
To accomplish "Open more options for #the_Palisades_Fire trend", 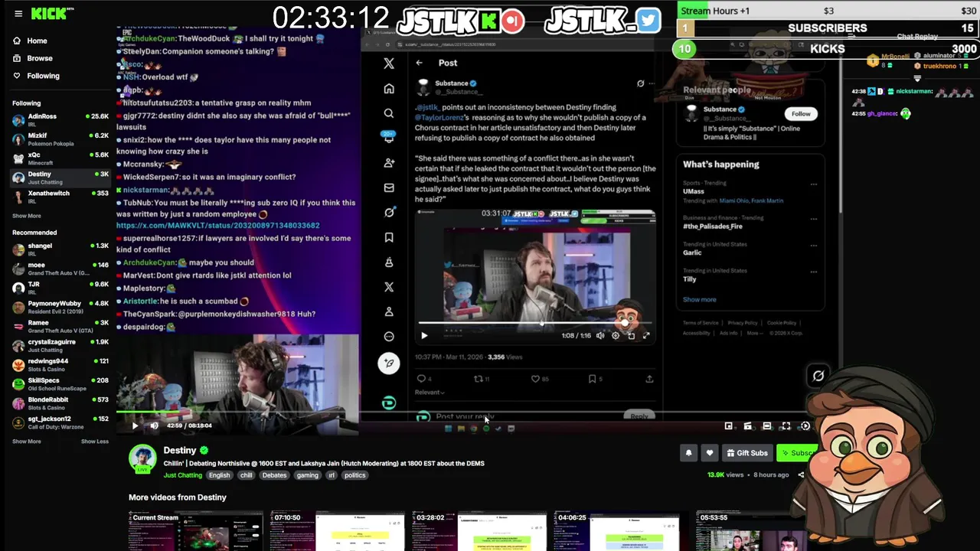I will point(813,219).
